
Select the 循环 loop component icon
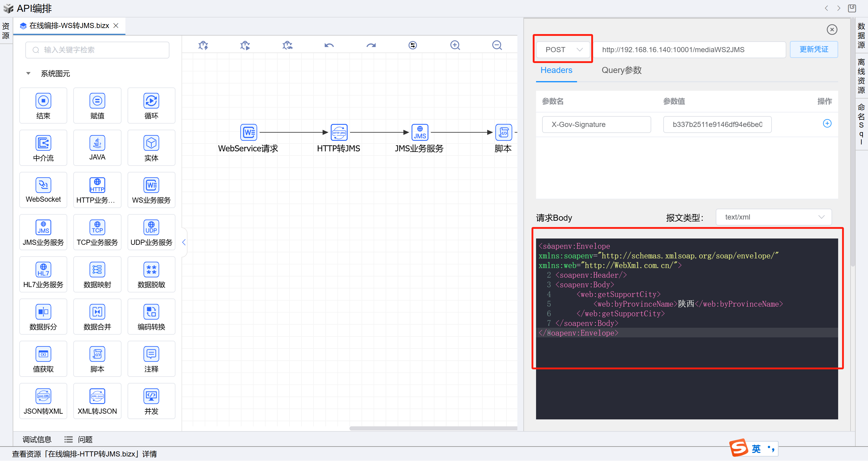coord(151,101)
